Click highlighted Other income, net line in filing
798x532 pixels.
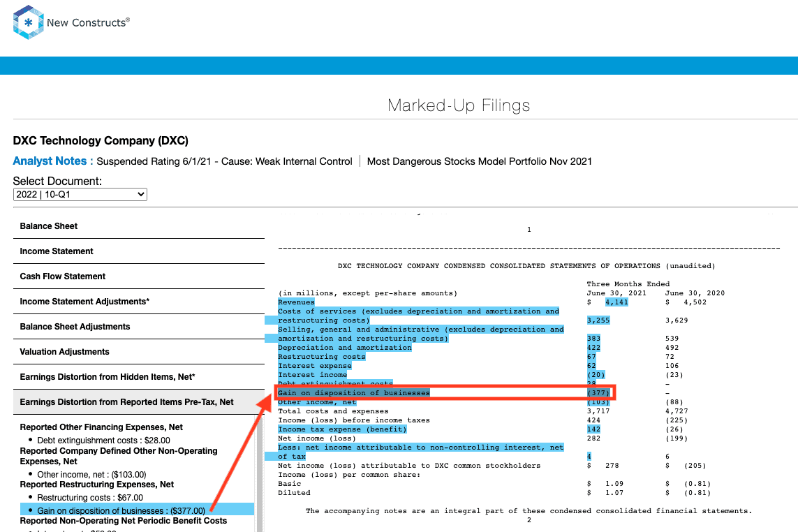tap(317, 402)
